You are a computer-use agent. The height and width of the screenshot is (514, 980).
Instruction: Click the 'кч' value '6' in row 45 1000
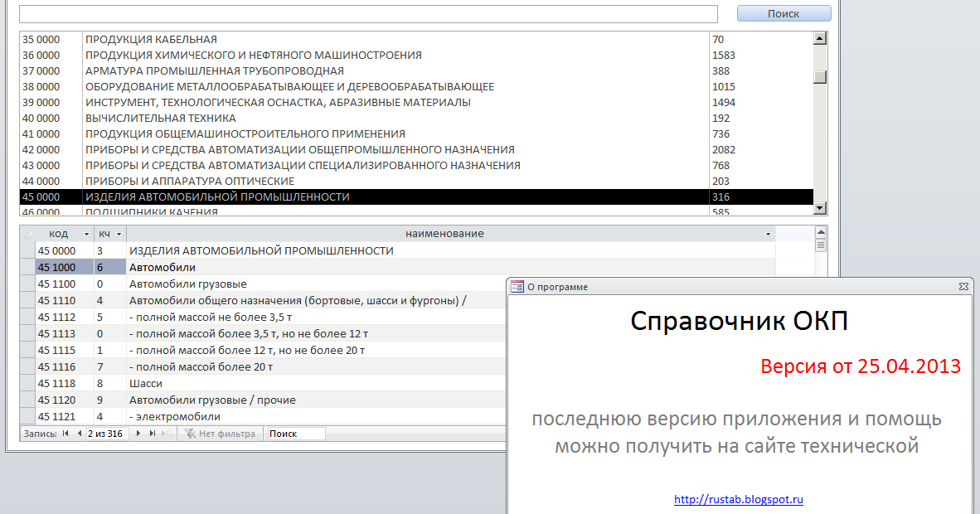point(110,267)
